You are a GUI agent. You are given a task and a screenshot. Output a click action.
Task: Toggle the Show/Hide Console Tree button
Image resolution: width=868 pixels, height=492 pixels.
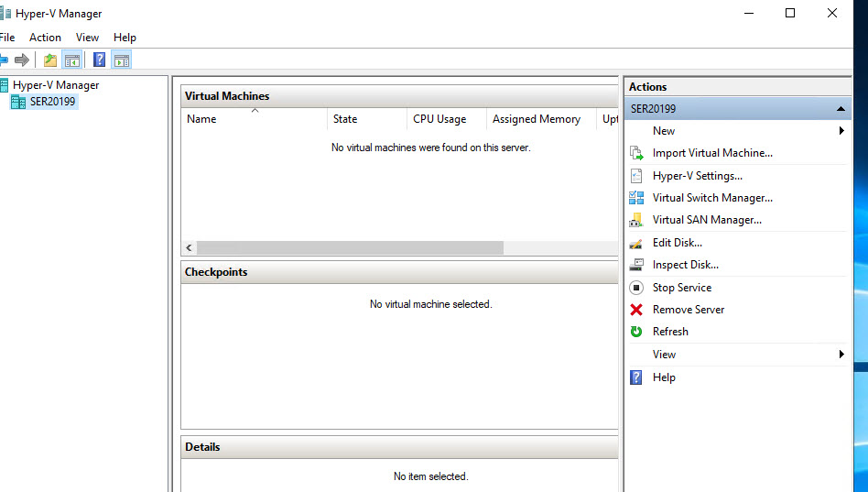pos(72,60)
